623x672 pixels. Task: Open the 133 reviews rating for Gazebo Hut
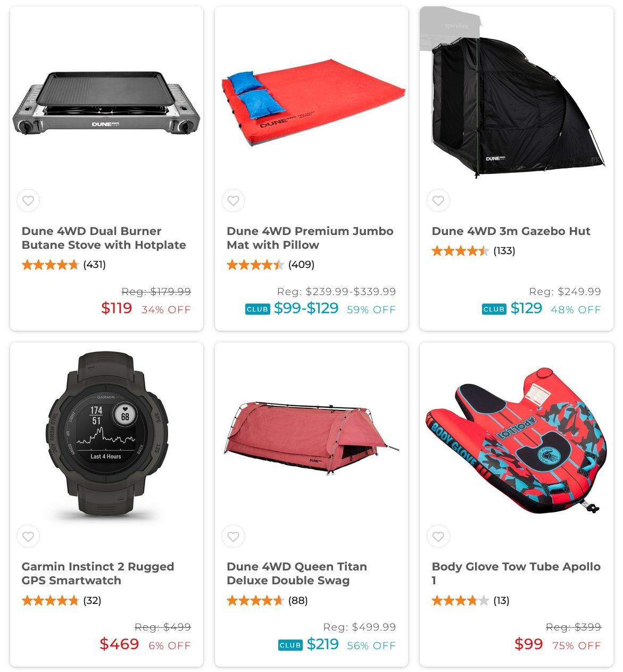coord(474,251)
